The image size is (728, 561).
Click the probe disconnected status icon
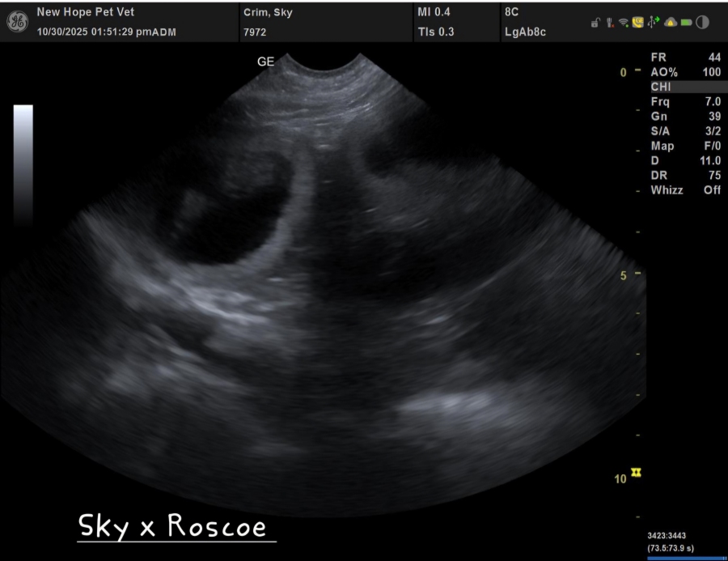608,23
